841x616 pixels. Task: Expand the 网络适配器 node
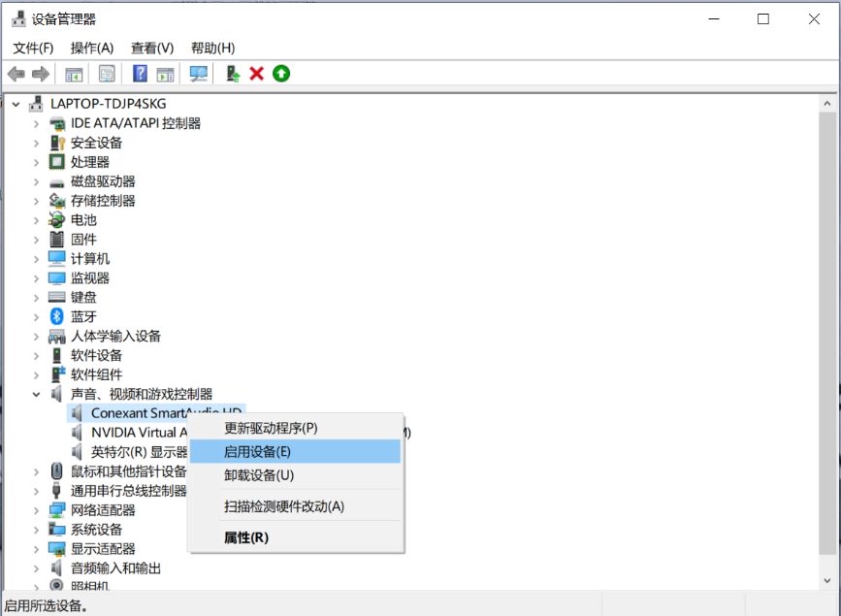pyautogui.click(x=36, y=510)
